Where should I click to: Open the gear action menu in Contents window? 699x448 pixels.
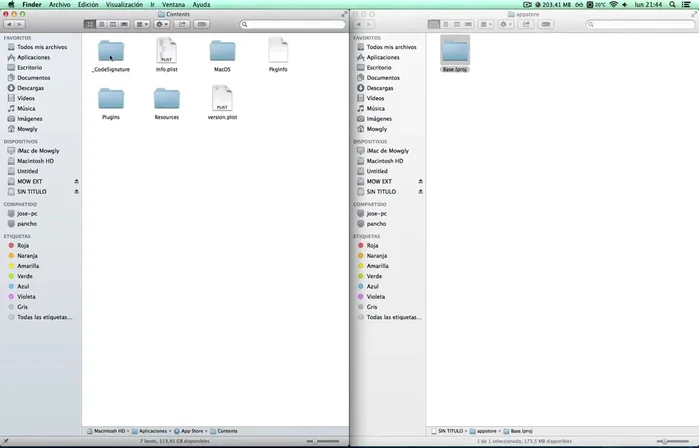(162, 24)
